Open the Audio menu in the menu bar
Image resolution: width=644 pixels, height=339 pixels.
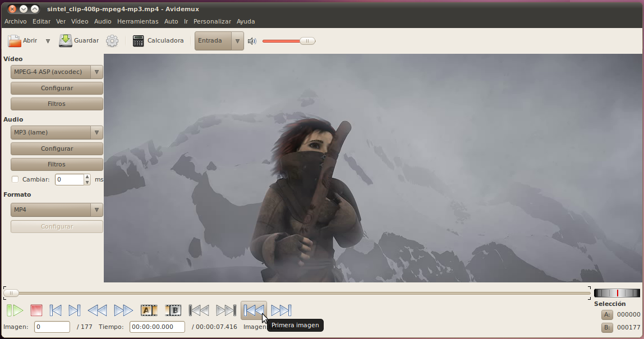point(103,21)
